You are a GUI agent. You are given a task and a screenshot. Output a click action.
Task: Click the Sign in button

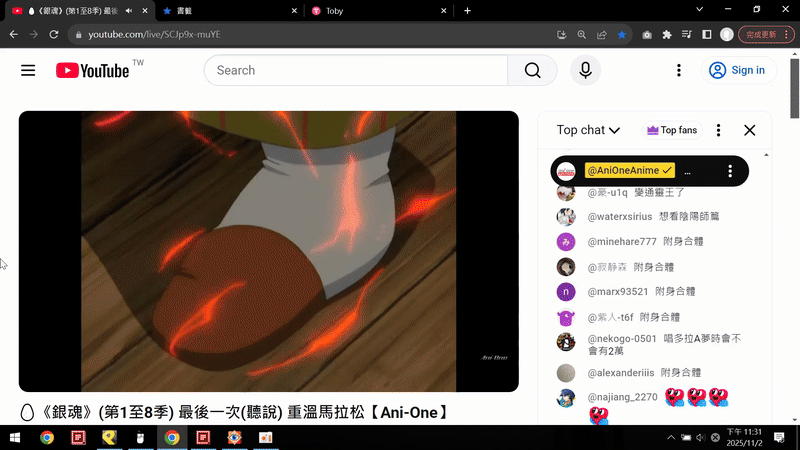(737, 70)
